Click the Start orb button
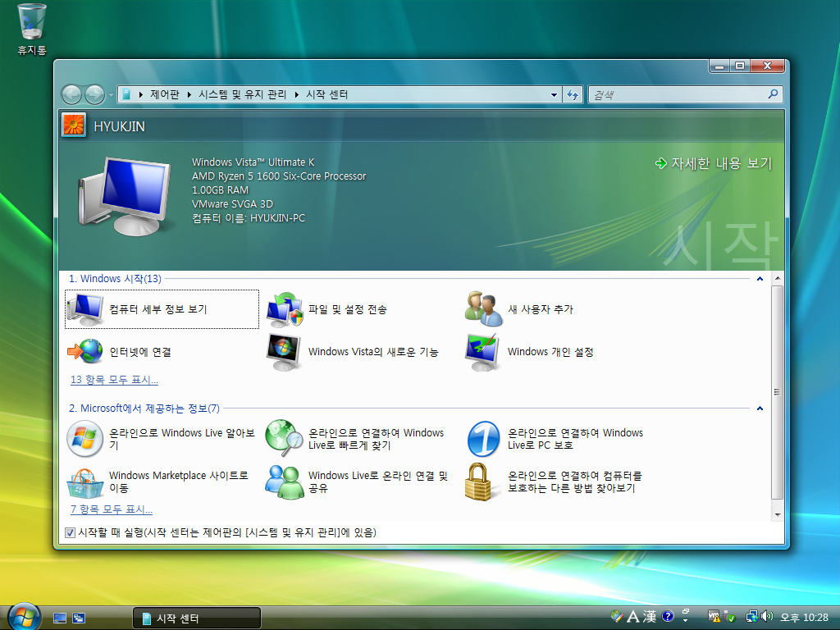 coord(24,616)
